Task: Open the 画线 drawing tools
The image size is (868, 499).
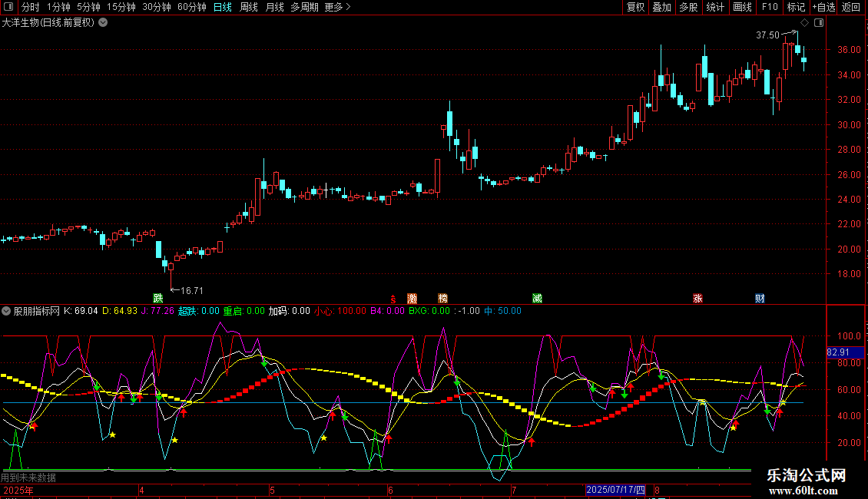Action: [x=742, y=7]
